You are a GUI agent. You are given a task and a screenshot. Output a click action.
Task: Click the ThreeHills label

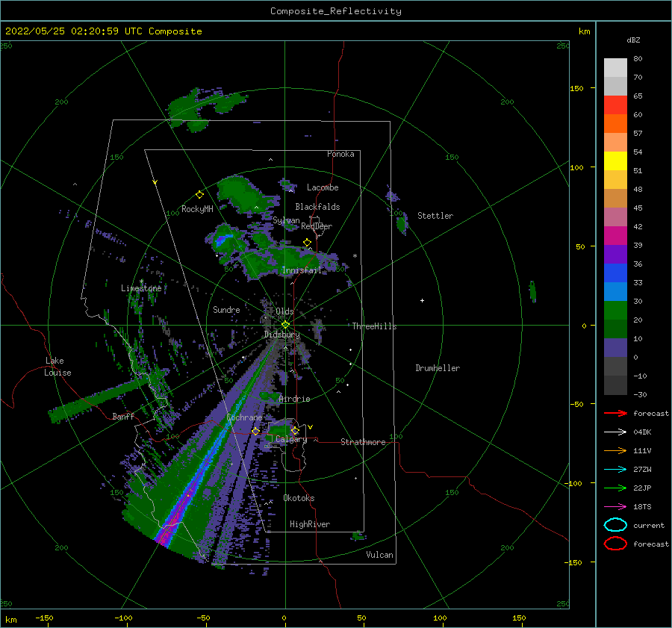coord(375,326)
